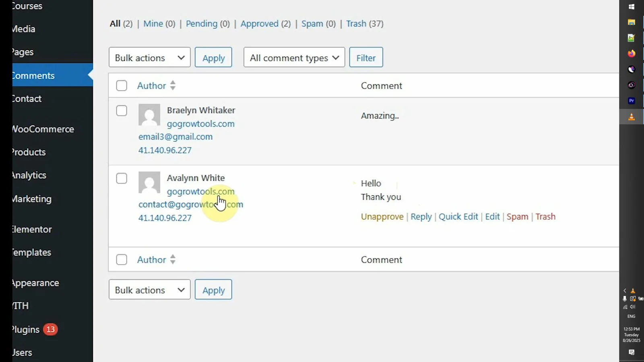Click Avalynn White's avatar image
This screenshot has height=362, width=644.
pos(149,182)
